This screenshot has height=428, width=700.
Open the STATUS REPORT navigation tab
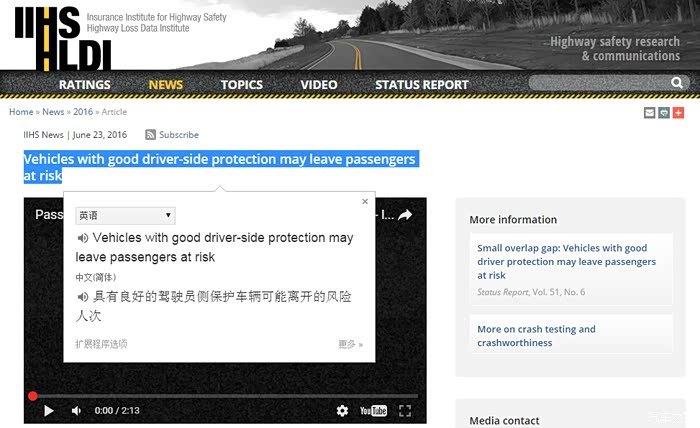pos(422,85)
